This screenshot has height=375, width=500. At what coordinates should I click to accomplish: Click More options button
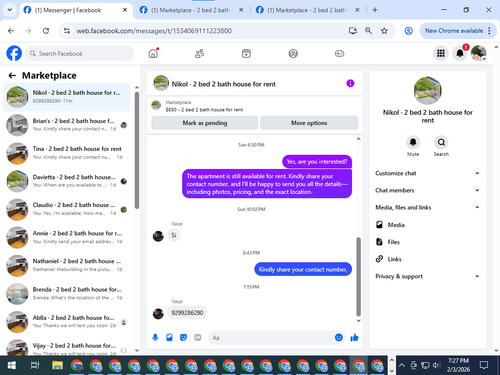[309, 123]
